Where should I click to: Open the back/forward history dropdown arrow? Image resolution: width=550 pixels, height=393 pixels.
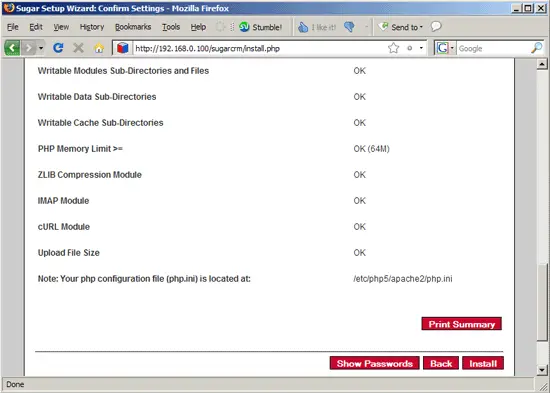coord(41,48)
